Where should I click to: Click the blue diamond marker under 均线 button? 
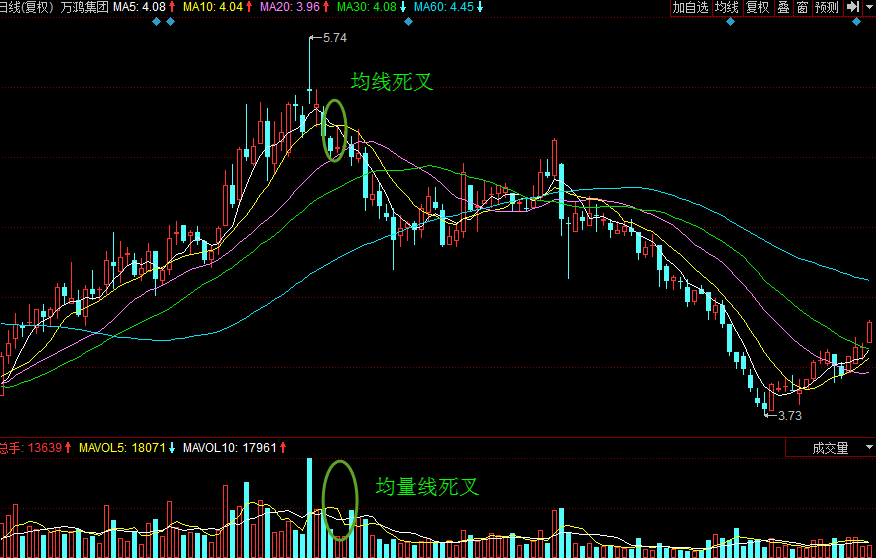pyautogui.click(x=729, y=21)
